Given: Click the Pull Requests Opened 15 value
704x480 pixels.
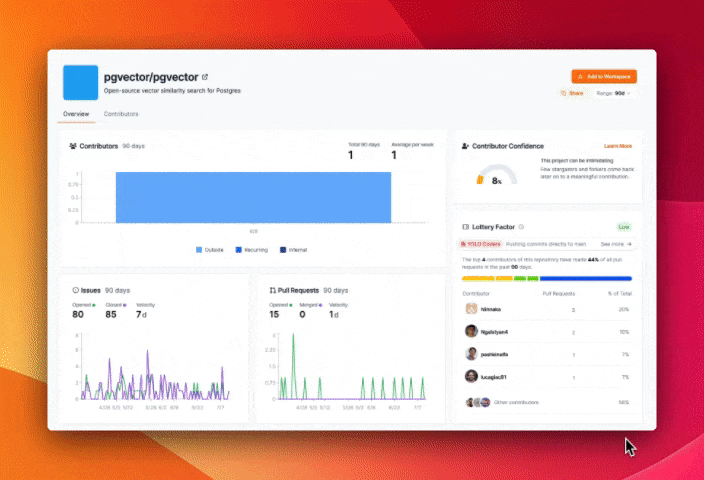Looking at the screenshot, I should pos(274,314).
